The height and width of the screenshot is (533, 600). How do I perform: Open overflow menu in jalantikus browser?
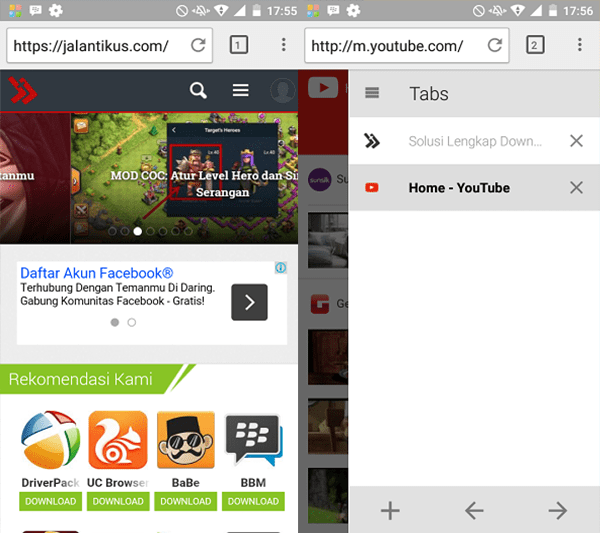click(x=284, y=45)
